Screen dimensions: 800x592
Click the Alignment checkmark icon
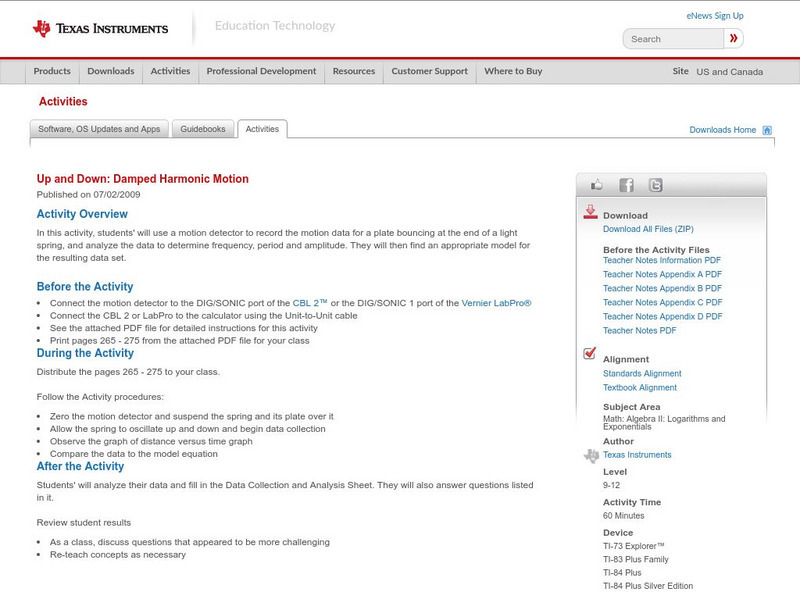click(x=589, y=353)
